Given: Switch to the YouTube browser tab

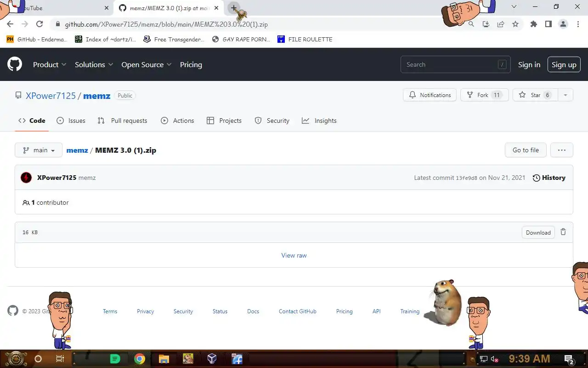Looking at the screenshot, I should tap(57, 8).
